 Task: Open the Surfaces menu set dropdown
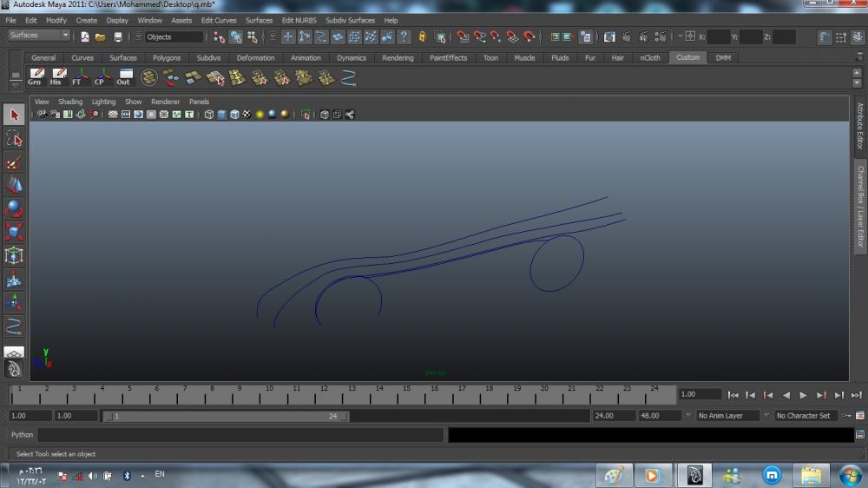(40, 36)
